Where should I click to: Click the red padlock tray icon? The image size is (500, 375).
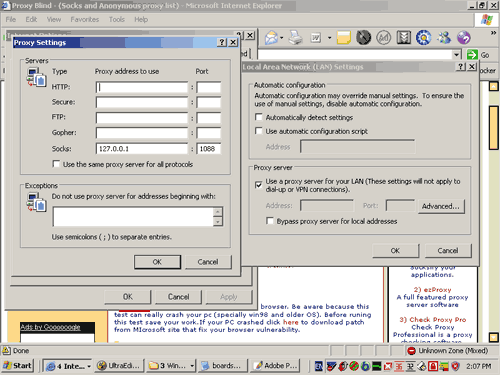point(433,366)
